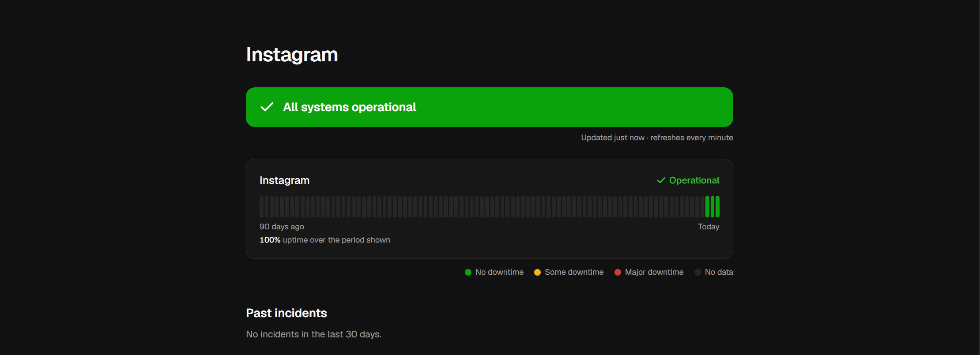Click the 'Major downtime' legend label
This screenshot has width=980, height=355.
[654, 273]
